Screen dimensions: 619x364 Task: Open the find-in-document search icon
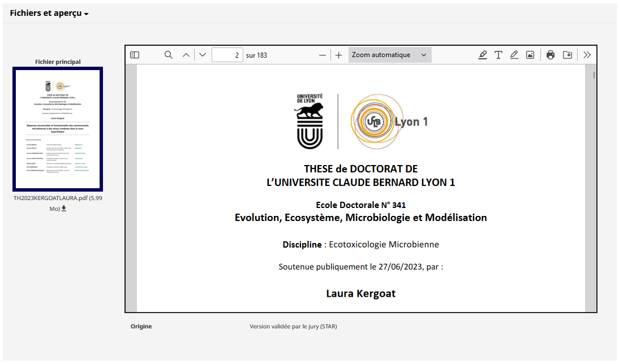169,55
